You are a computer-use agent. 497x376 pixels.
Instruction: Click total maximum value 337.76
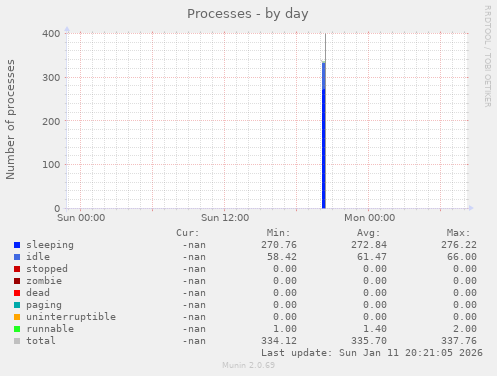coord(459,341)
